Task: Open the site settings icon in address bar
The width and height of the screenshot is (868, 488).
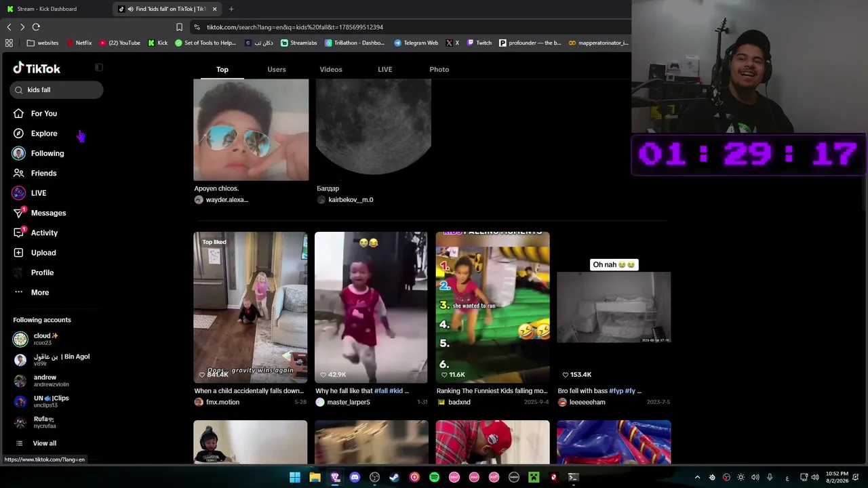Action: [197, 27]
